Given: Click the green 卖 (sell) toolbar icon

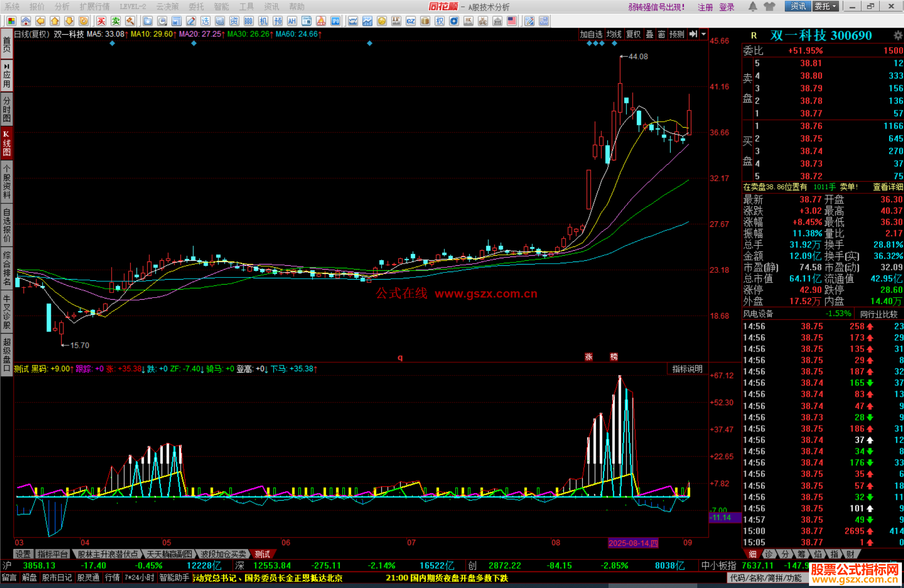Looking at the screenshot, I should pos(116,21).
